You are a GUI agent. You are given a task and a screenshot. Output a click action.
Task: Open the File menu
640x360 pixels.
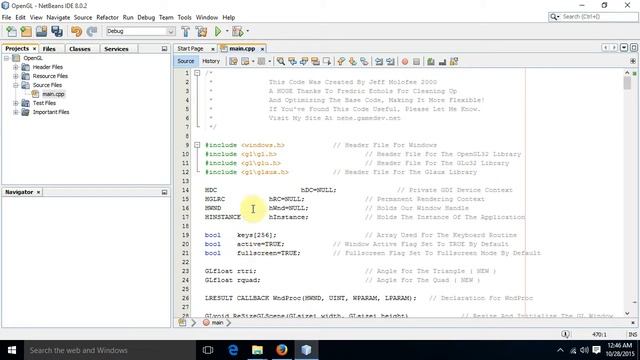[x=7, y=18]
